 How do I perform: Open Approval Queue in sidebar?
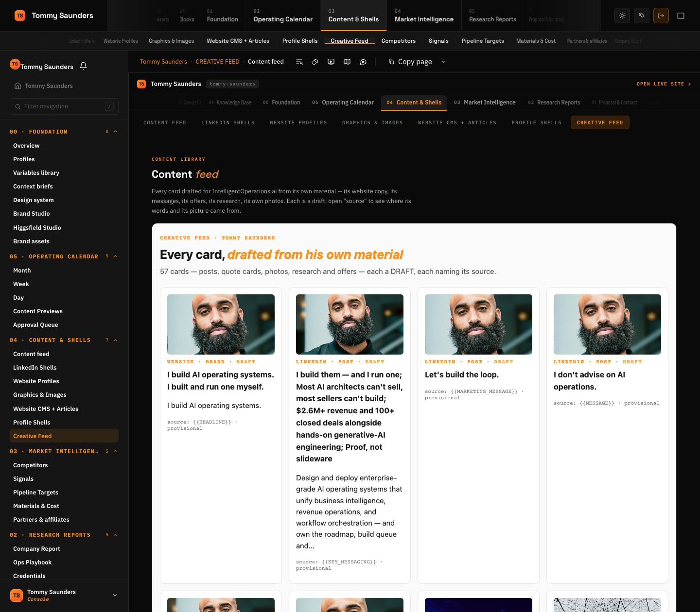tap(35, 325)
